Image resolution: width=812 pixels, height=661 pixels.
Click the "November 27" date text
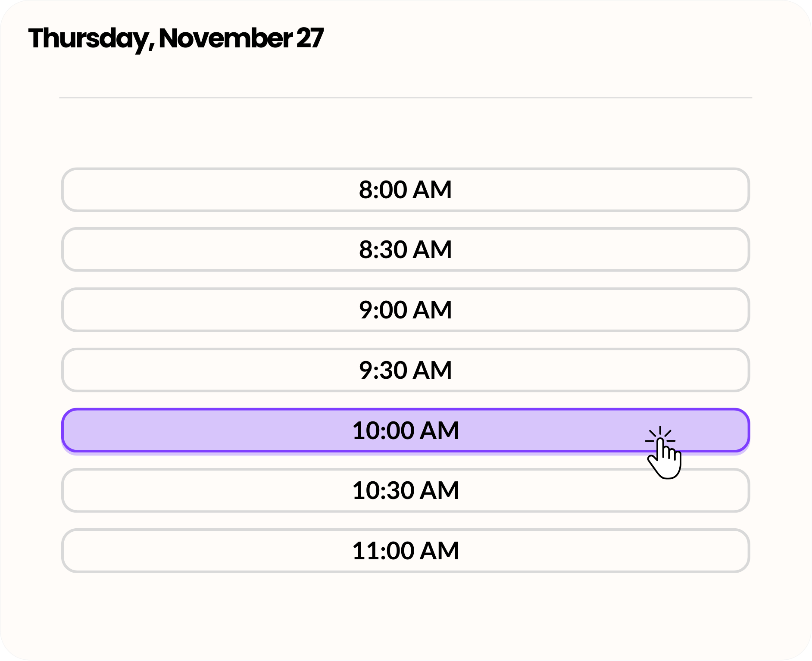241,38
